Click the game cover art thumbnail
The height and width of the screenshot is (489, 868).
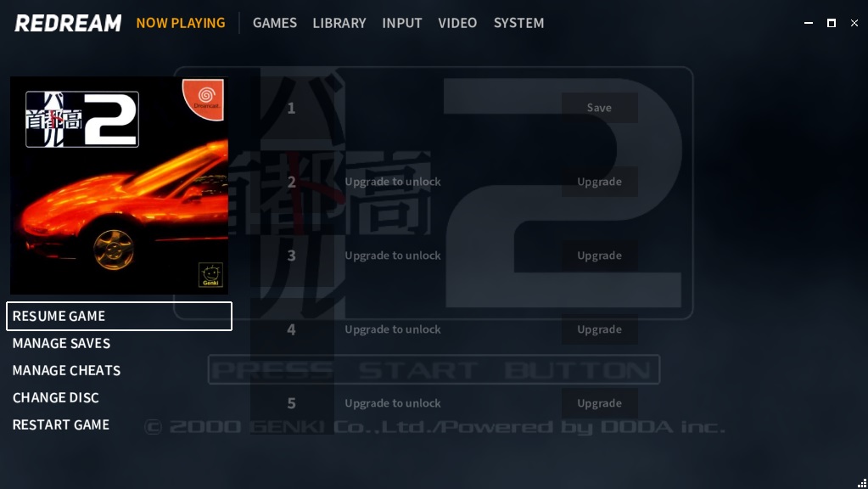coord(119,186)
